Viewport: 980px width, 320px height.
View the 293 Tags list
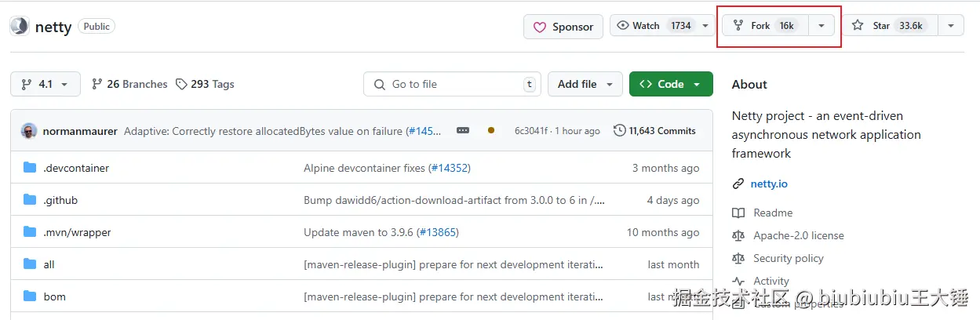(x=205, y=84)
